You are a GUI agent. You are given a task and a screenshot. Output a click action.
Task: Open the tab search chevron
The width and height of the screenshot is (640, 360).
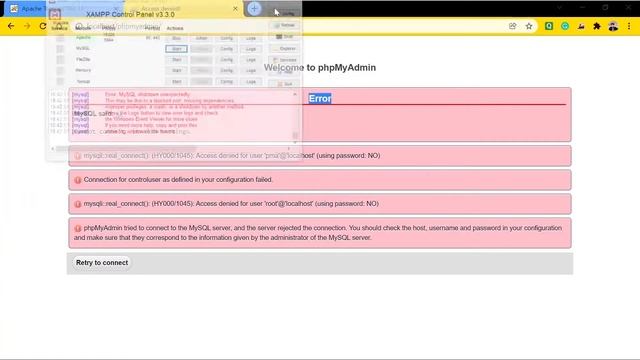coord(559,8)
